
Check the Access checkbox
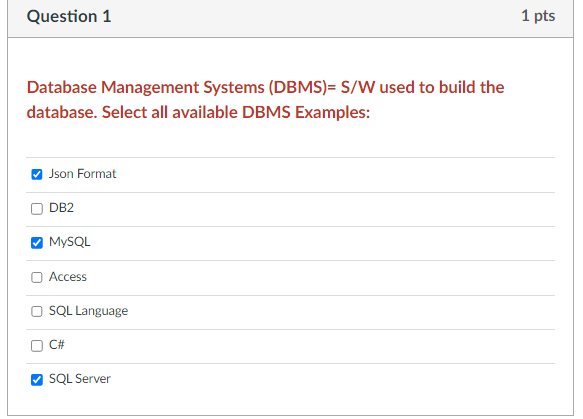(x=37, y=277)
